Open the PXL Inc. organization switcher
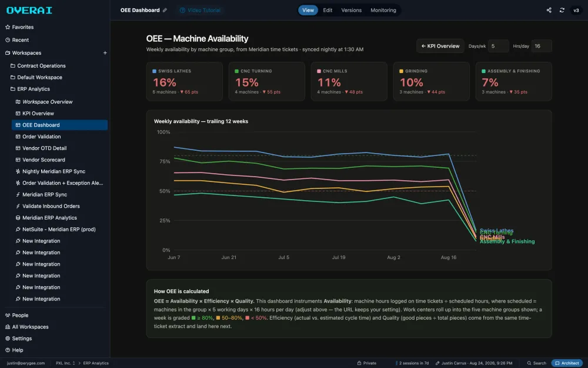This screenshot has height=368, width=588. coord(65,363)
